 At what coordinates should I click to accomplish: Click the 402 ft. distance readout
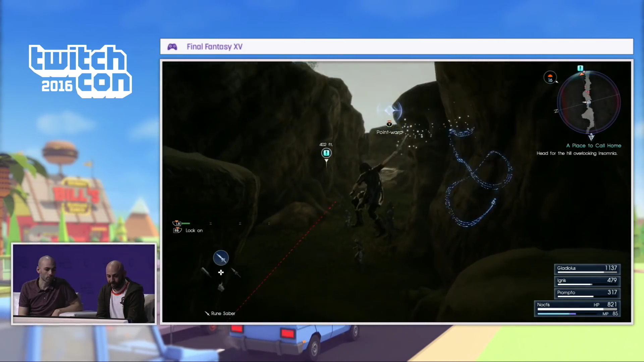(x=326, y=144)
